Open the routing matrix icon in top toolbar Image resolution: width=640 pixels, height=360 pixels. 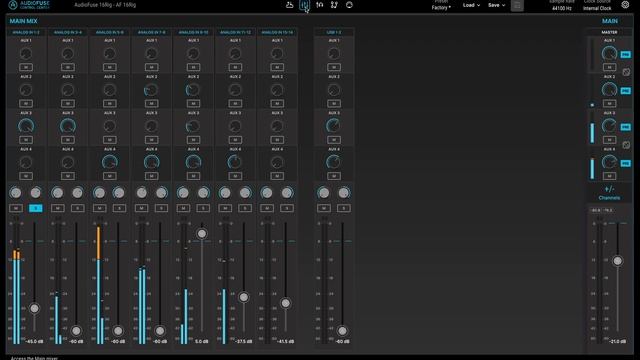coord(334,5)
